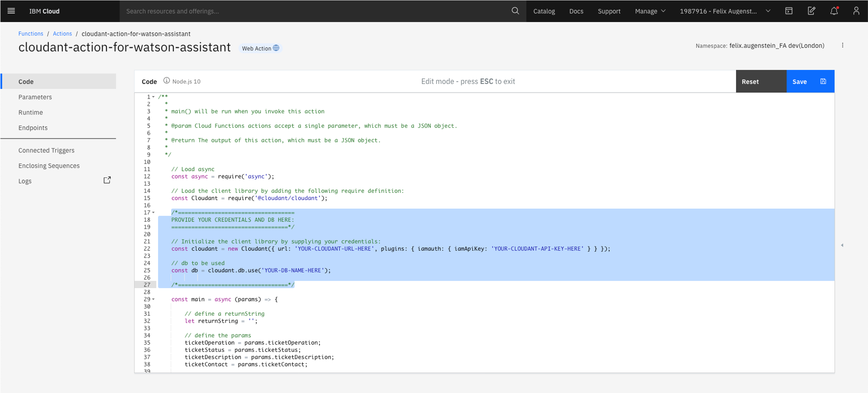
Task: Click line number 27 in the gutter
Action: point(147,285)
